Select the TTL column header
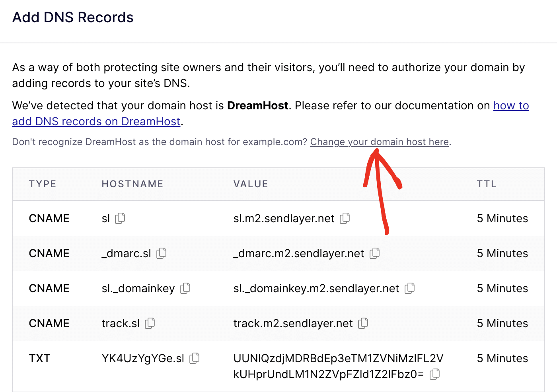557x392 pixels. click(x=486, y=184)
